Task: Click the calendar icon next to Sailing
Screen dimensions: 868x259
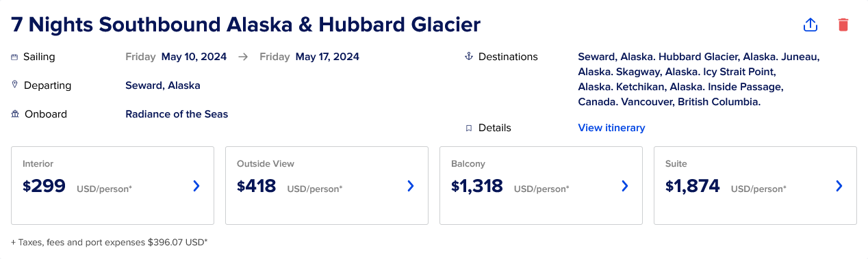Action: [x=14, y=57]
